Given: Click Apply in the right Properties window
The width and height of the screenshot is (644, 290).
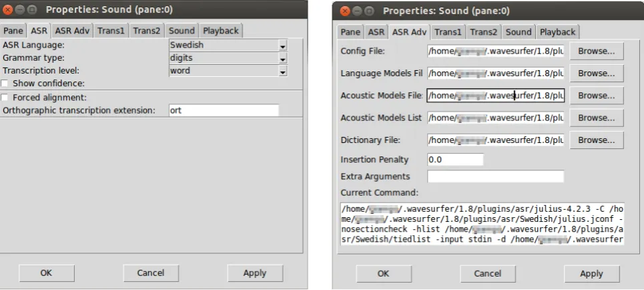Looking at the screenshot, I should tap(592, 274).
